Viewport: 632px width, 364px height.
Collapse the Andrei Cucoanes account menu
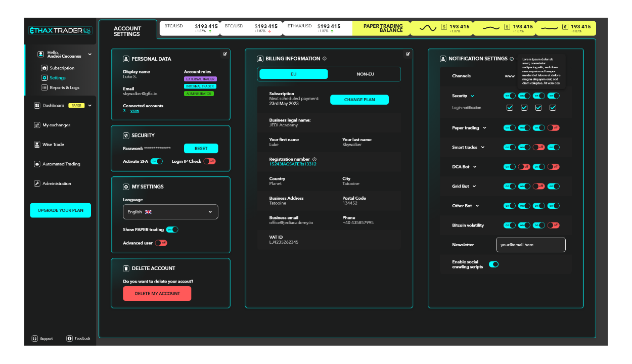click(x=89, y=54)
